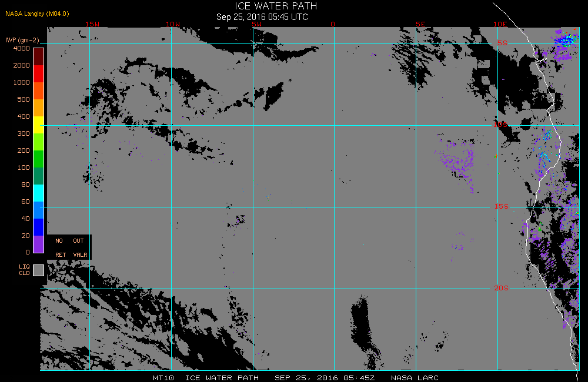The image size is (588, 382).
Task: Click the 20 scale value
Action: click(25, 236)
